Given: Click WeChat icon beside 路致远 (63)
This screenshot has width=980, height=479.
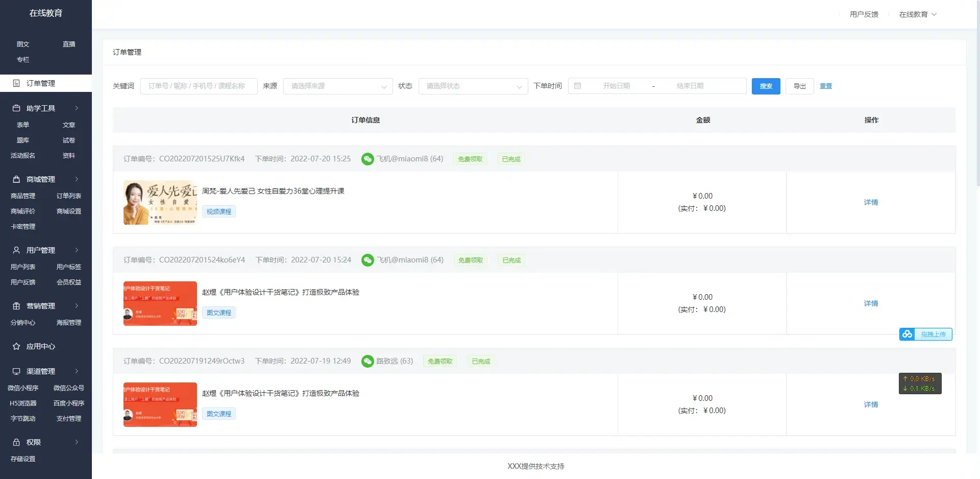Looking at the screenshot, I should (367, 361).
